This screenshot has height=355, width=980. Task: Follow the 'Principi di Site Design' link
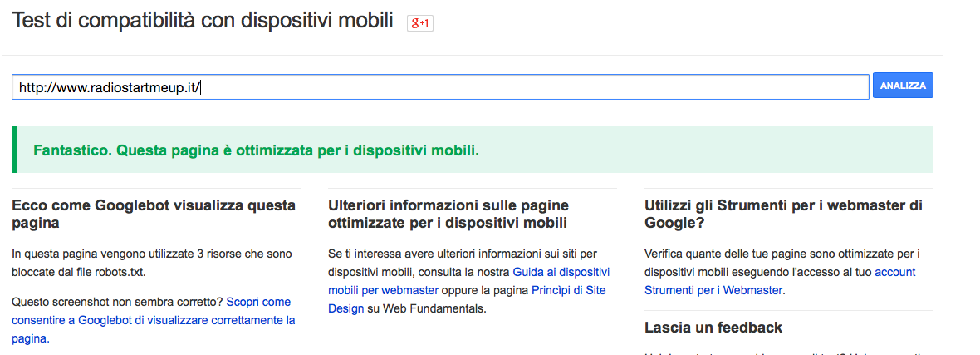tap(467, 300)
